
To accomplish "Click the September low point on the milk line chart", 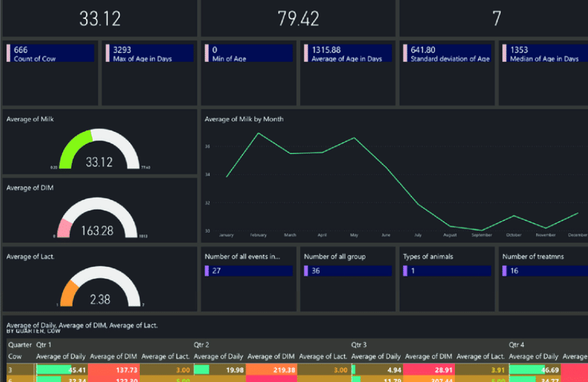I will tap(482, 230).
